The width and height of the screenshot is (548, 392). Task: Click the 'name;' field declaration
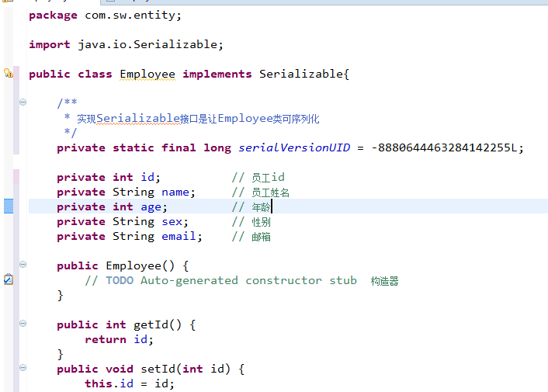(x=179, y=193)
